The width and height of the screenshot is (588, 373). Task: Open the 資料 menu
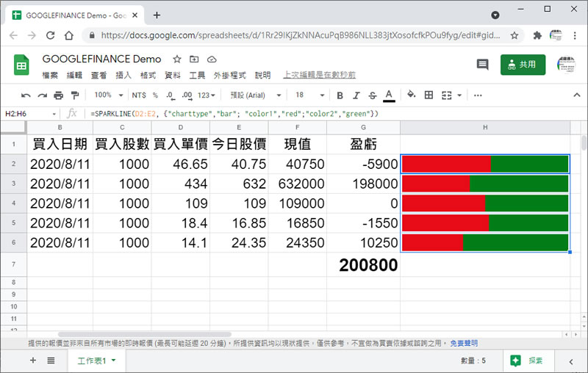173,76
